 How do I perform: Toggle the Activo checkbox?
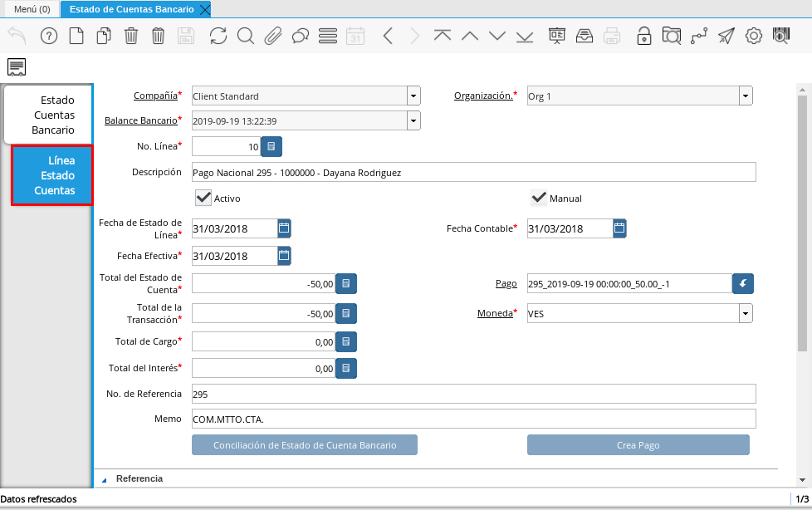(203, 199)
